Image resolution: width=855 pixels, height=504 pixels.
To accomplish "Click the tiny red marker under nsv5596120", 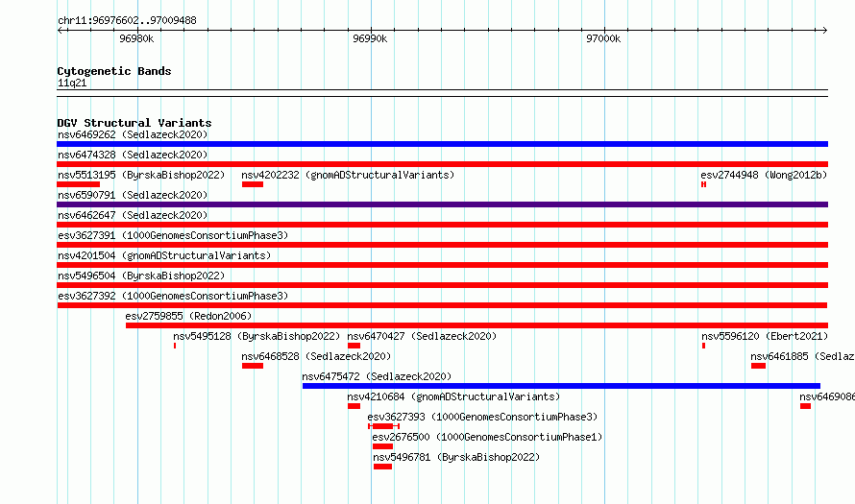I will pyautogui.click(x=703, y=346).
